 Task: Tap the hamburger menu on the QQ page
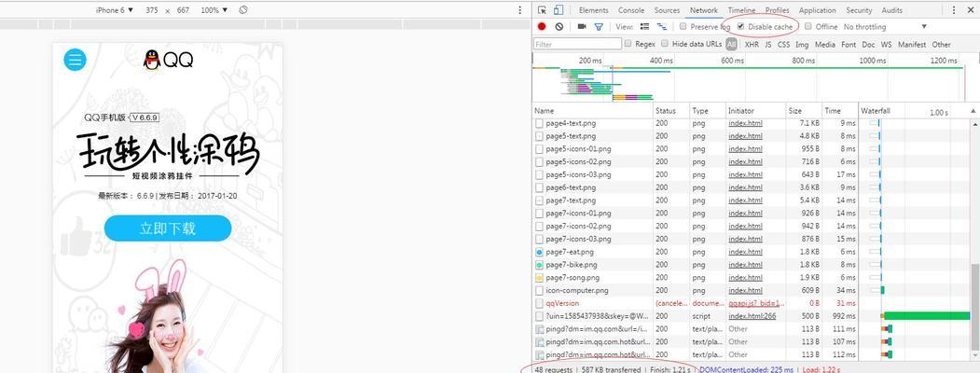(75, 60)
